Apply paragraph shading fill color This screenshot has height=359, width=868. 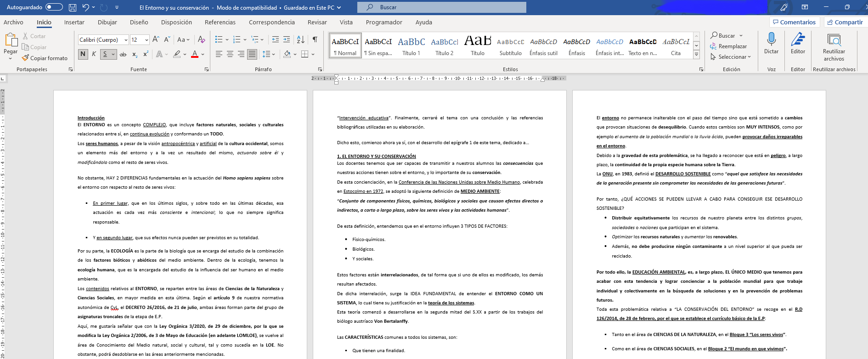(287, 54)
